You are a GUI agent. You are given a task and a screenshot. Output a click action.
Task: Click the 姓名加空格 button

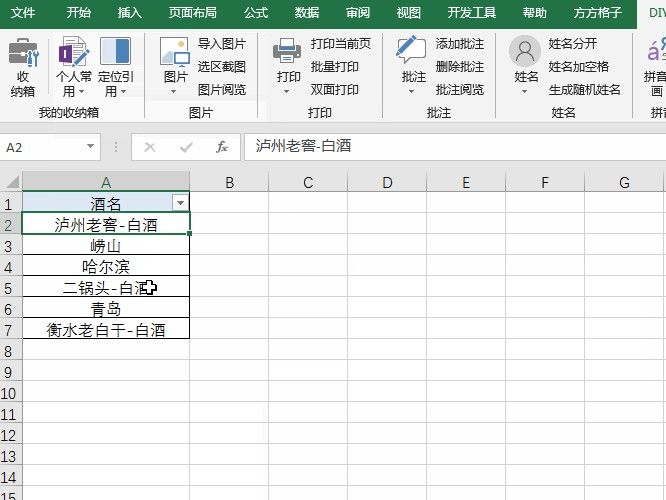[x=579, y=67]
